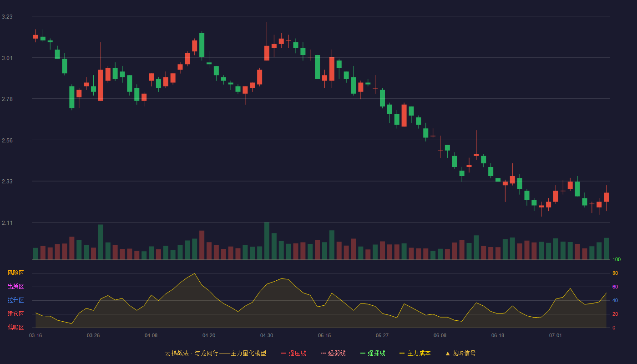Toggle the 强弱线 legend series
Image resolution: width=637 pixels, height=364 pixels.
333,353
